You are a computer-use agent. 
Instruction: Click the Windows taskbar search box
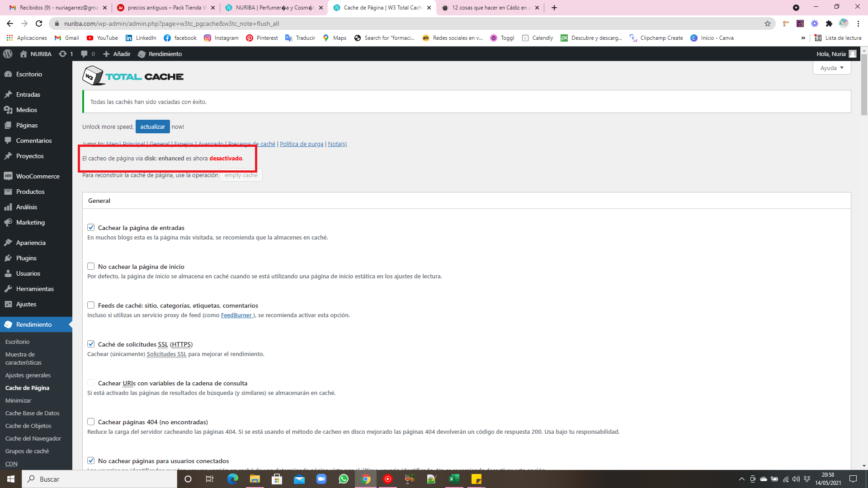99,479
